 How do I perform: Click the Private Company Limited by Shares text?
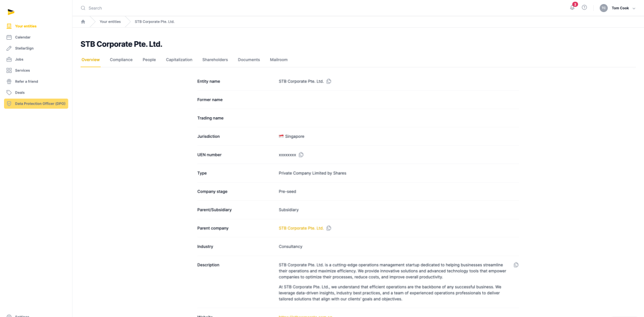pos(313,173)
